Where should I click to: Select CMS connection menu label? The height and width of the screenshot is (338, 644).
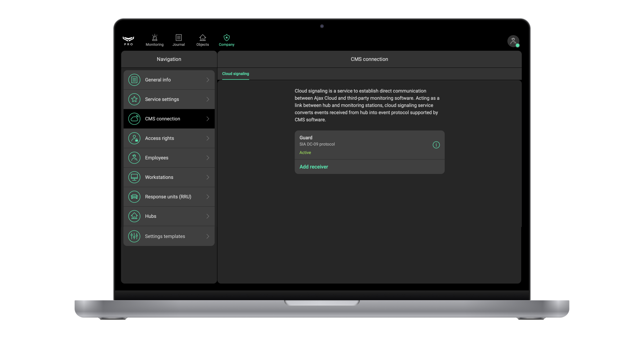click(163, 119)
